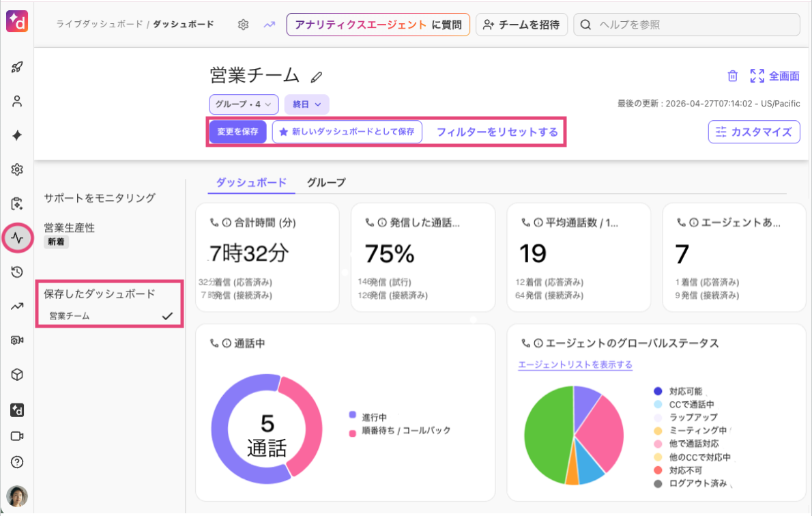Switch to the ダッシュボード tab
The width and height of the screenshot is (812, 516).
(x=251, y=182)
